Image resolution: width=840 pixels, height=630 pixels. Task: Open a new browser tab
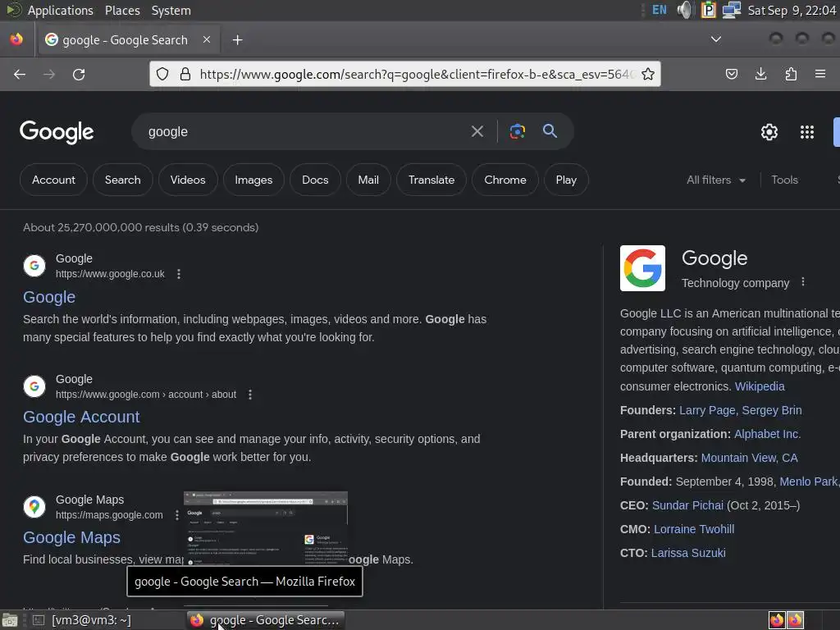(x=237, y=40)
